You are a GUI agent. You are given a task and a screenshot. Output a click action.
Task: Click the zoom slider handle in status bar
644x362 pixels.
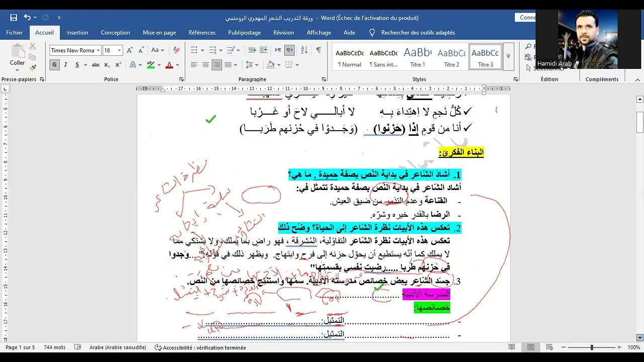(592, 347)
